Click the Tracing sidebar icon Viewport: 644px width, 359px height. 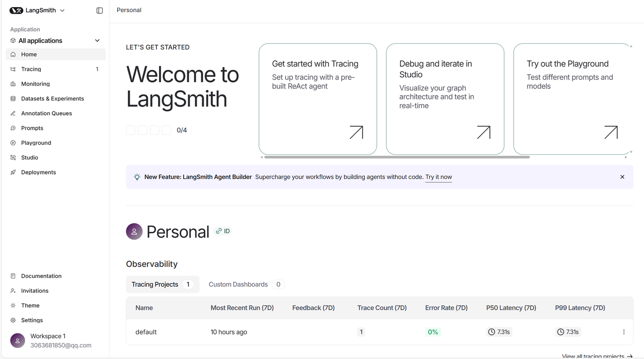tap(13, 69)
